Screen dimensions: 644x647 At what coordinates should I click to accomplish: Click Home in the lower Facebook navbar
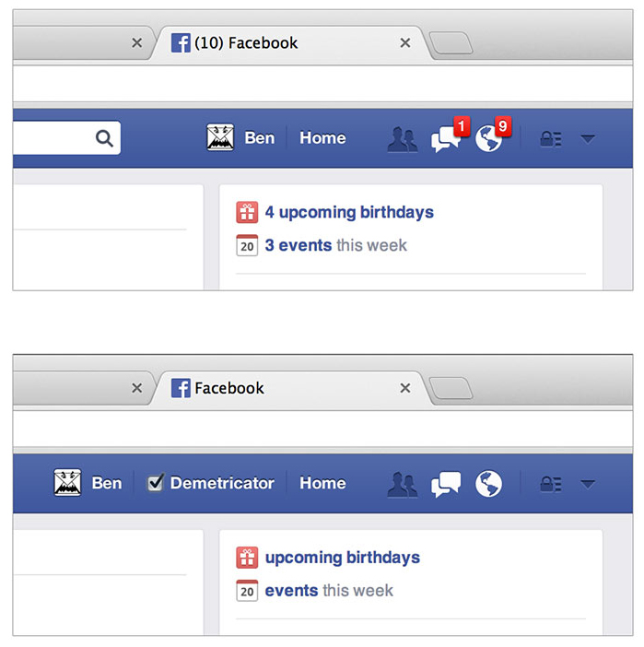click(x=322, y=483)
